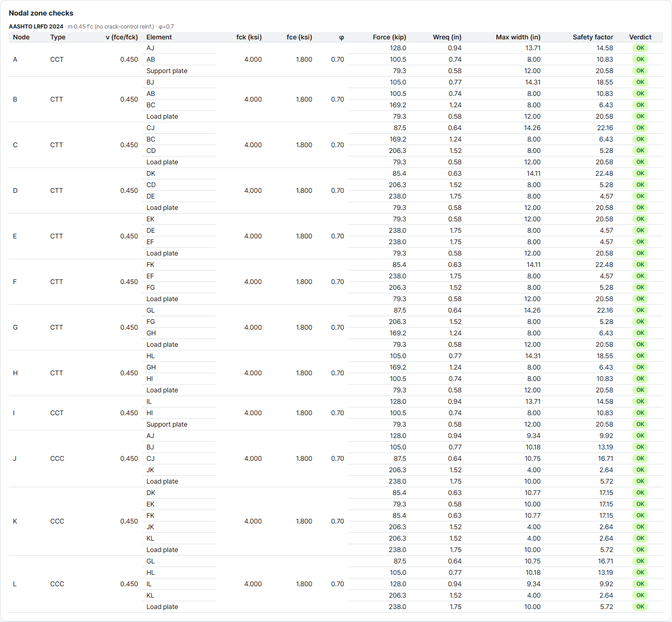The image size is (672, 622).
Task: Select the "Safety factor" column header
Action: coord(593,37)
